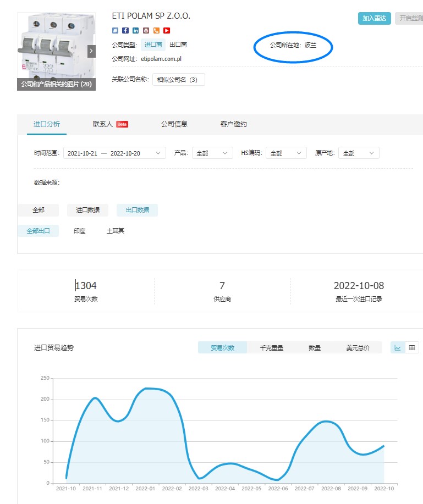Click the 进口贸易趋势 chart title

coord(54,347)
